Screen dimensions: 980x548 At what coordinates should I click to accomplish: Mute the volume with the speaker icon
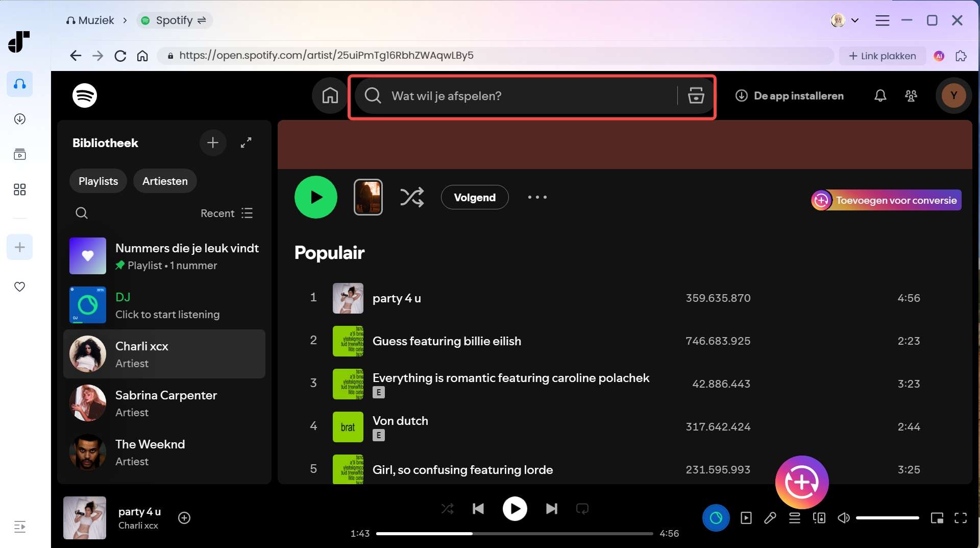[x=843, y=517]
